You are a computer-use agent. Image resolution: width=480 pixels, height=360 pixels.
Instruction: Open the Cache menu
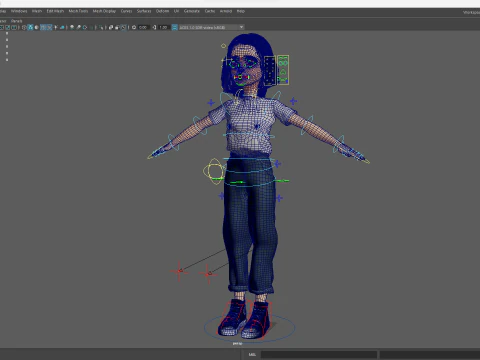[x=210, y=11]
